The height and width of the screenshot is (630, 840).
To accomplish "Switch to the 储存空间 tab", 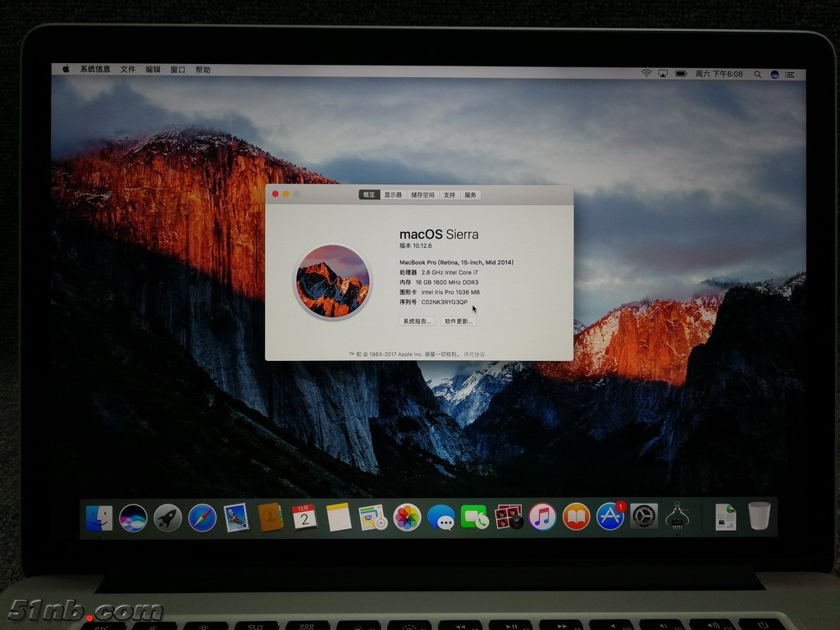I will [x=422, y=195].
